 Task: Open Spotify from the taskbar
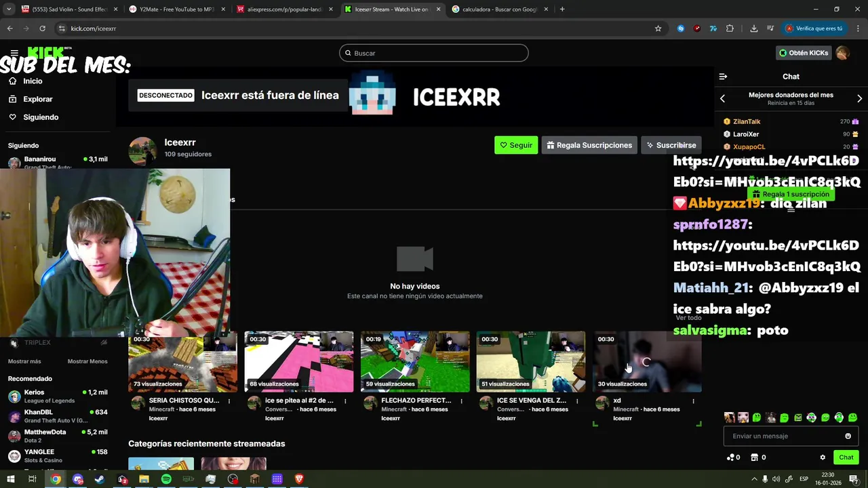(166, 479)
